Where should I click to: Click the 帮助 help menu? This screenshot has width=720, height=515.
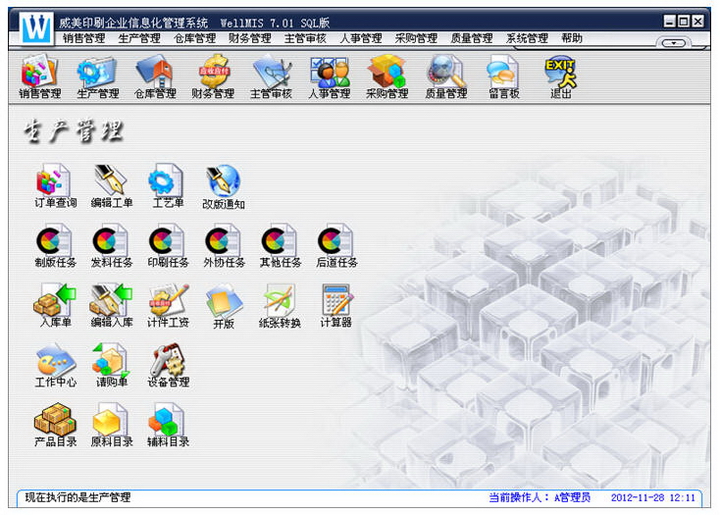click(572, 39)
